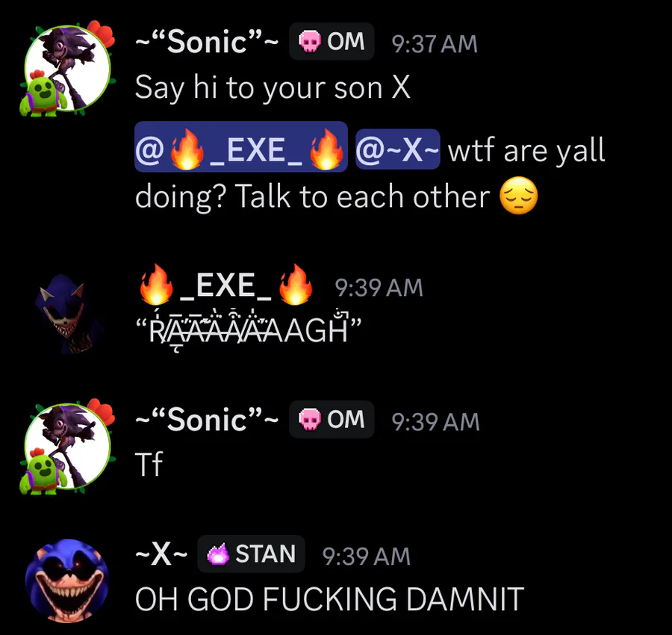This screenshot has height=635, width=672.
Task: Click the _EXE_ username with fire emojis
Action: click(x=225, y=285)
